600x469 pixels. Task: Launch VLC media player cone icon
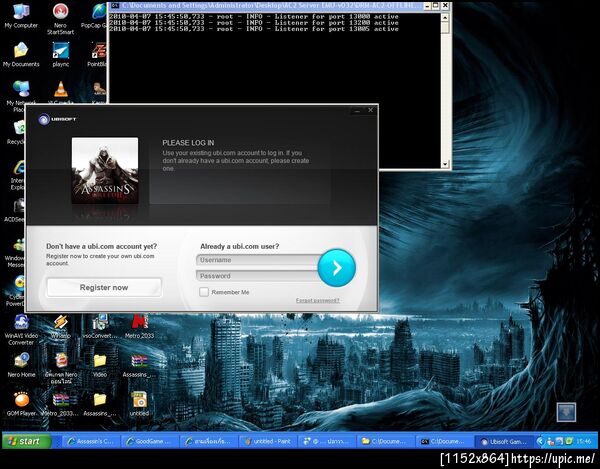coord(60,91)
